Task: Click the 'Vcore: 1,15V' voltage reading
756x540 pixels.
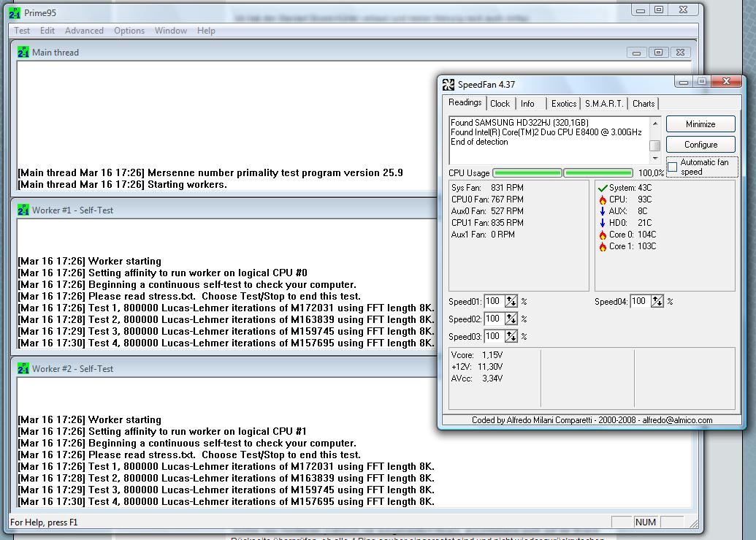Action: point(477,355)
